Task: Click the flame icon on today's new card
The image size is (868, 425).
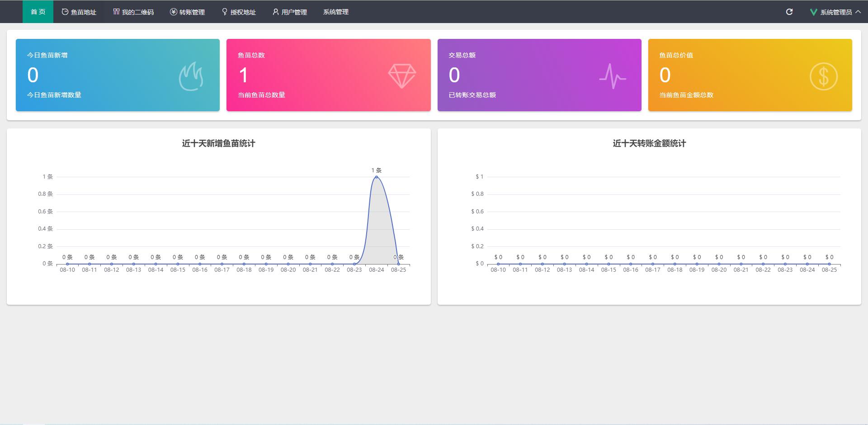Action: click(191, 76)
